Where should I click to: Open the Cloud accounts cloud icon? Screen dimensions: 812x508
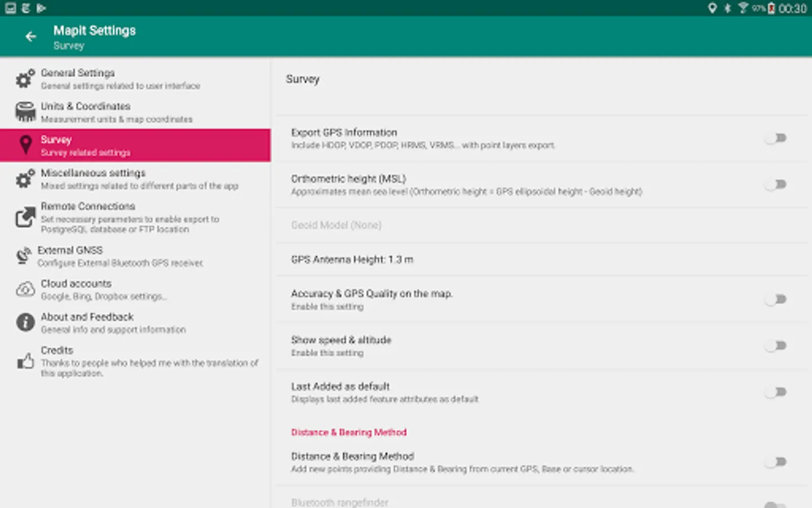click(25, 289)
